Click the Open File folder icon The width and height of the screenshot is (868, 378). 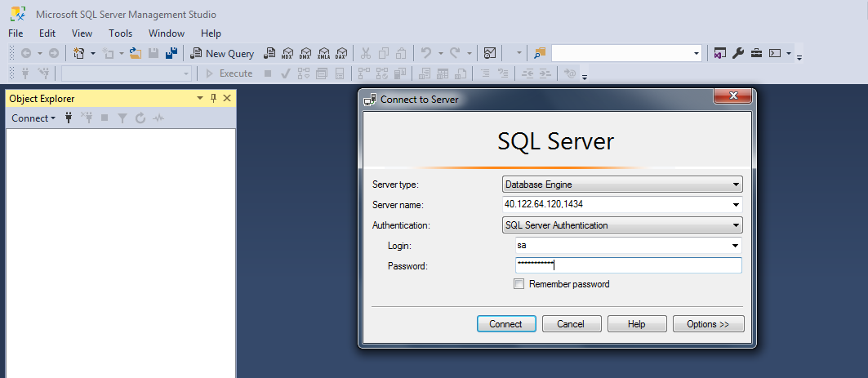coord(136,53)
